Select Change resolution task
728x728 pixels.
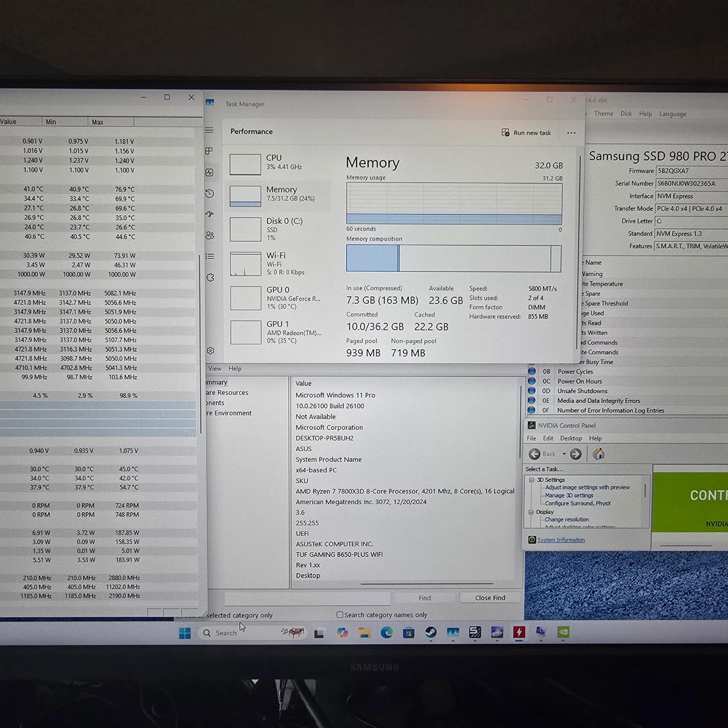(x=566, y=519)
